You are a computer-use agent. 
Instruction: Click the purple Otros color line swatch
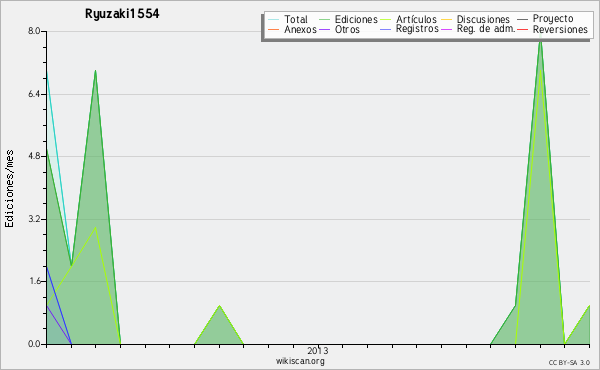(324, 29)
